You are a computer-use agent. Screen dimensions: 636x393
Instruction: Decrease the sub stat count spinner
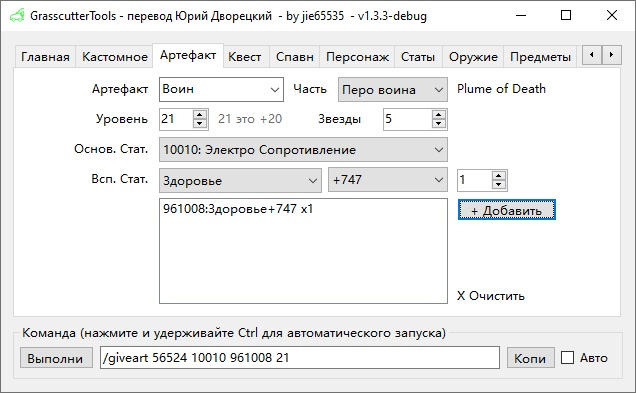pos(499,185)
